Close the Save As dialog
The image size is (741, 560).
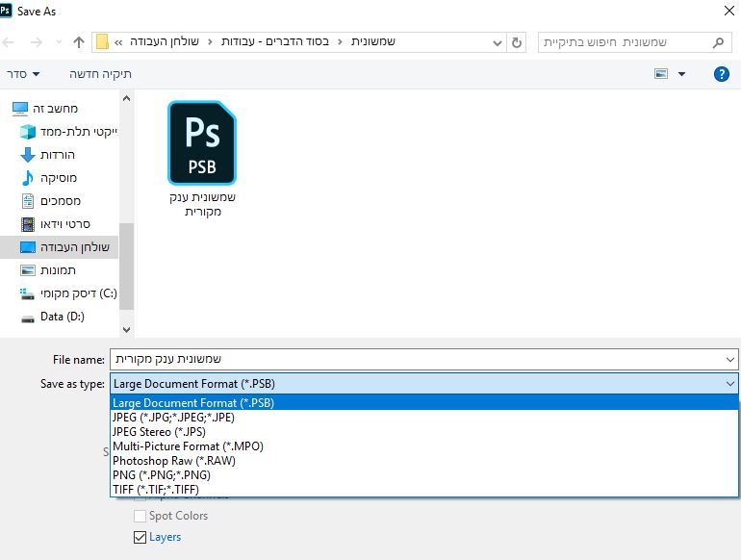(x=729, y=11)
